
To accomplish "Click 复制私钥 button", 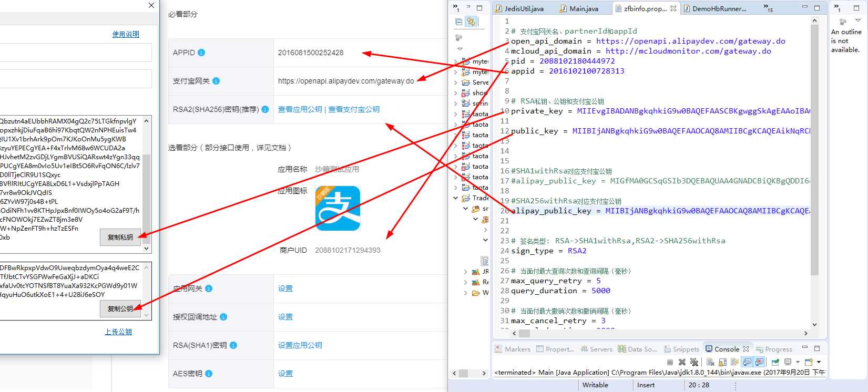I will [x=120, y=238].
